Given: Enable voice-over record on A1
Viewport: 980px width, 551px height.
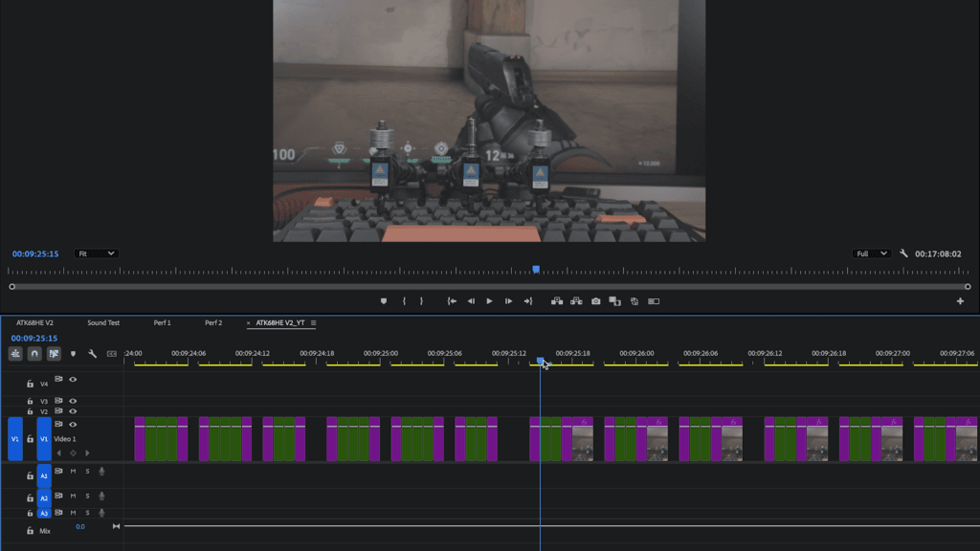Looking at the screenshot, I should (101, 471).
